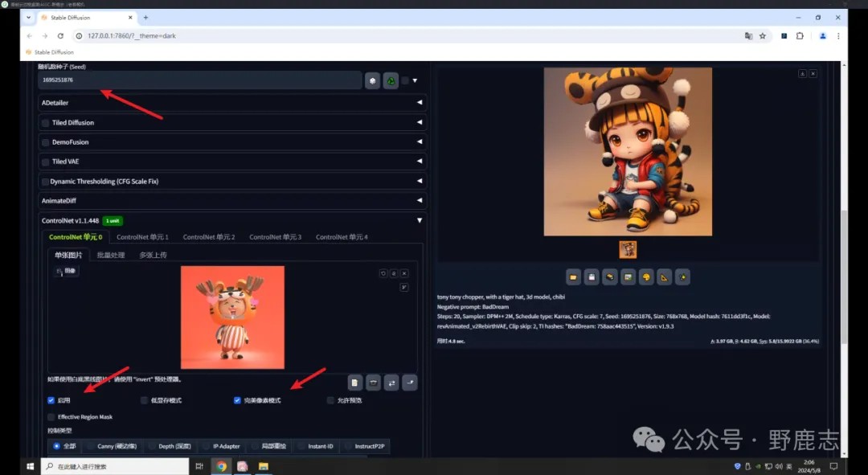868x475 pixels.
Task: Open Task View on the taskbar
Action: [x=199, y=466]
